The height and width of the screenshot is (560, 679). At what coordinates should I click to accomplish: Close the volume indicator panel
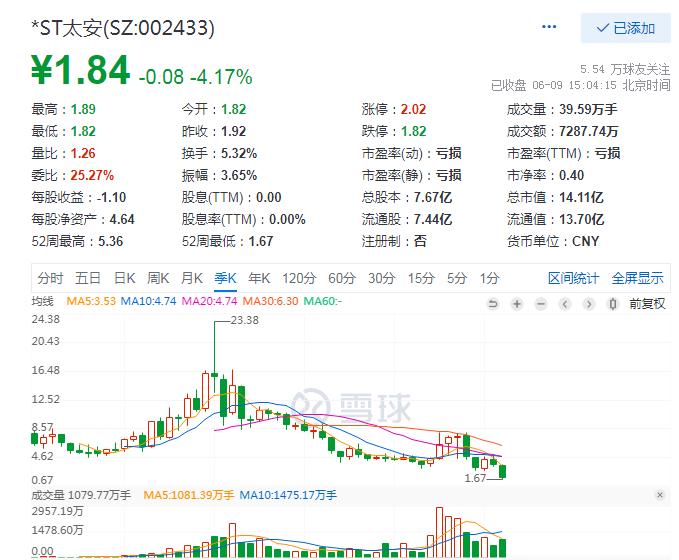coord(660,495)
